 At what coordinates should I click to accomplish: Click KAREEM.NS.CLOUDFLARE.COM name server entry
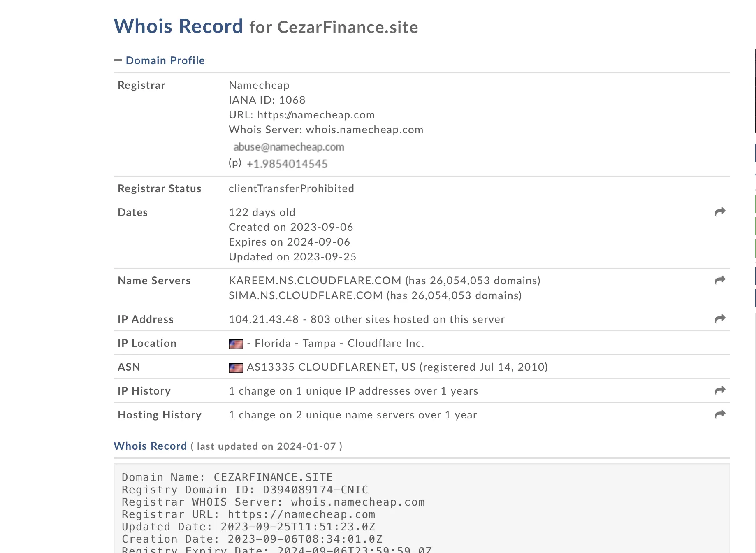pyautogui.click(x=385, y=281)
